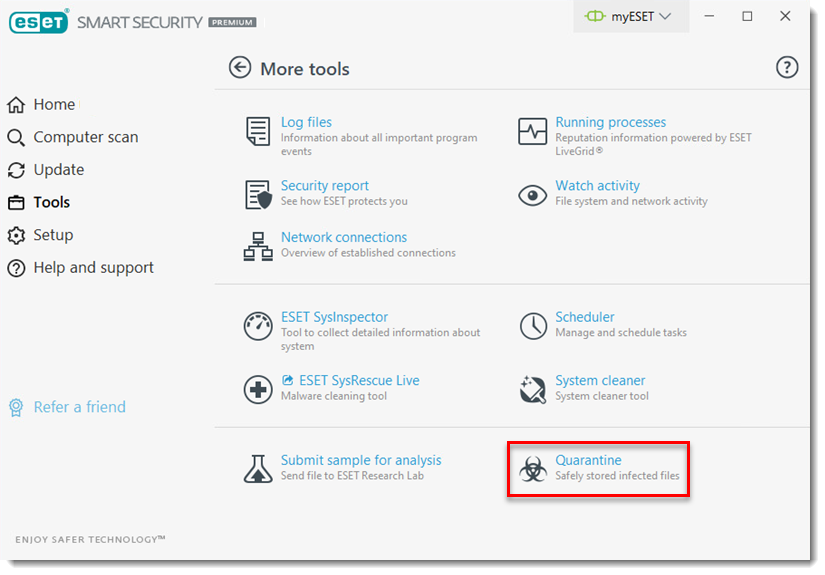Minimize the ESET window
825x575 pixels.
tap(709, 16)
